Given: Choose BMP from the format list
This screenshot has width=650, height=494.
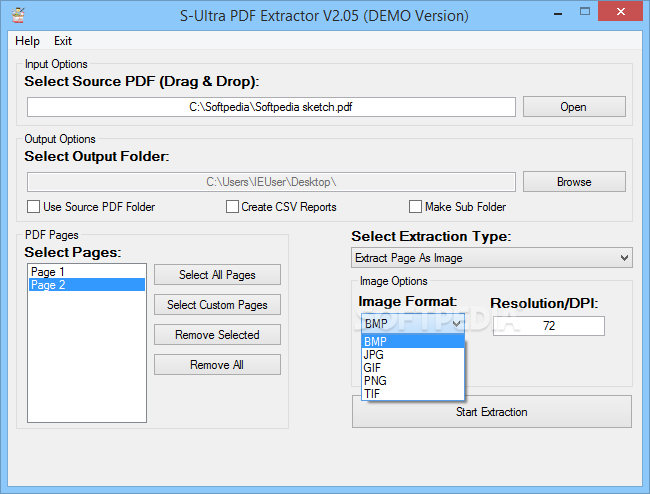Looking at the screenshot, I should 413,341.
